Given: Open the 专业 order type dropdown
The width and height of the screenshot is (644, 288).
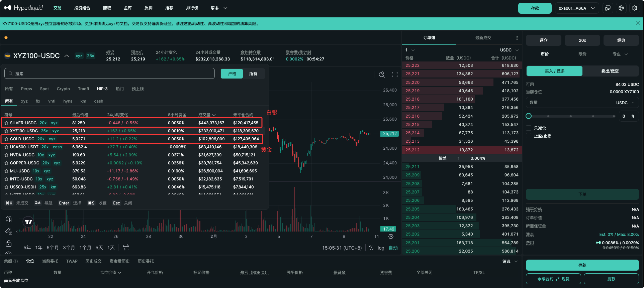Looking at the screenshot, I should 620,54.
